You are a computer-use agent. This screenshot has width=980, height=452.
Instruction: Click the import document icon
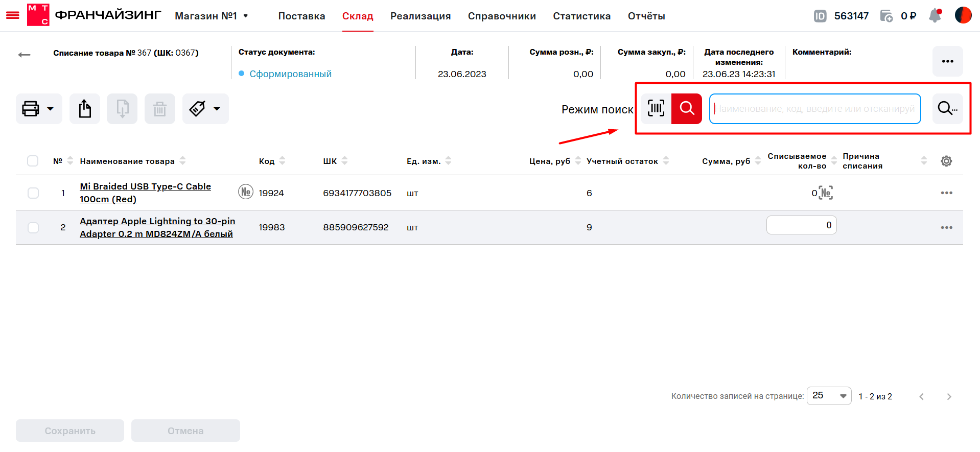[x=122, y=109]
